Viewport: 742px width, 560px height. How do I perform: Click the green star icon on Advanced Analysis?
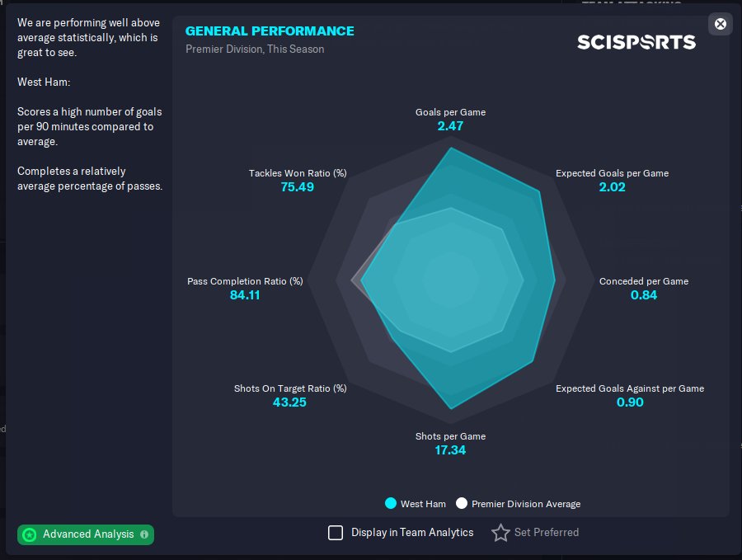[x=30, y=534]
